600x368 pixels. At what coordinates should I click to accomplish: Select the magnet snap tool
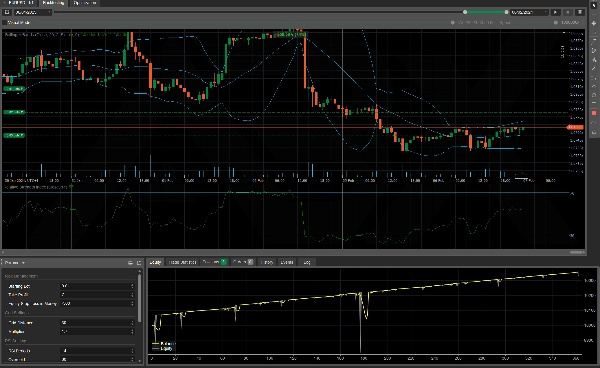(x=594, y=95)
